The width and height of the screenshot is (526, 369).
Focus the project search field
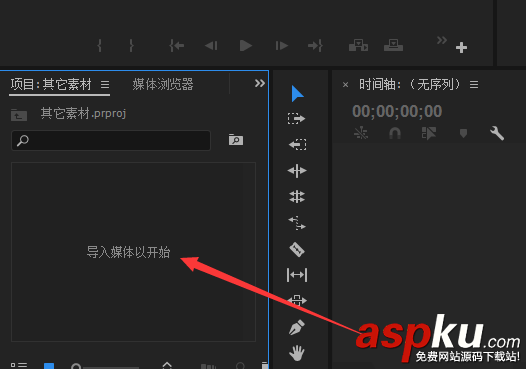(x=111, y=140)
